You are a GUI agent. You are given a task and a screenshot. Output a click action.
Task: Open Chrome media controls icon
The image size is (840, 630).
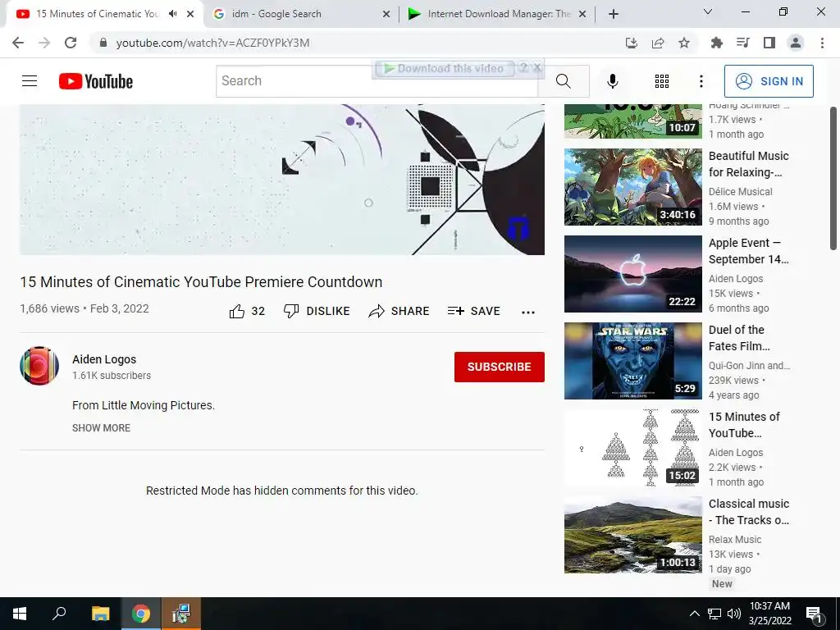pos(743,43)
